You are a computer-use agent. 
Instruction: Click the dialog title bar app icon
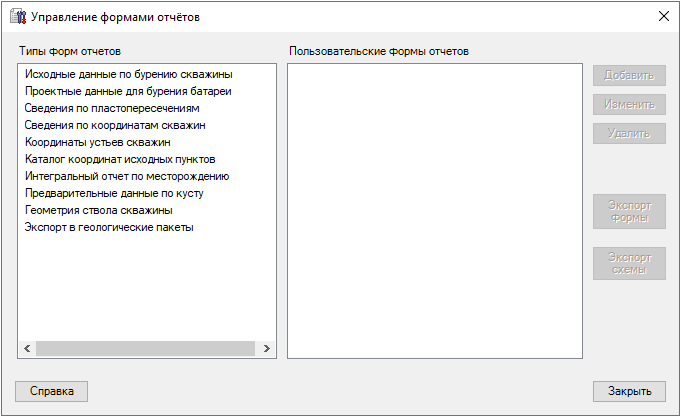coord(17,17)
